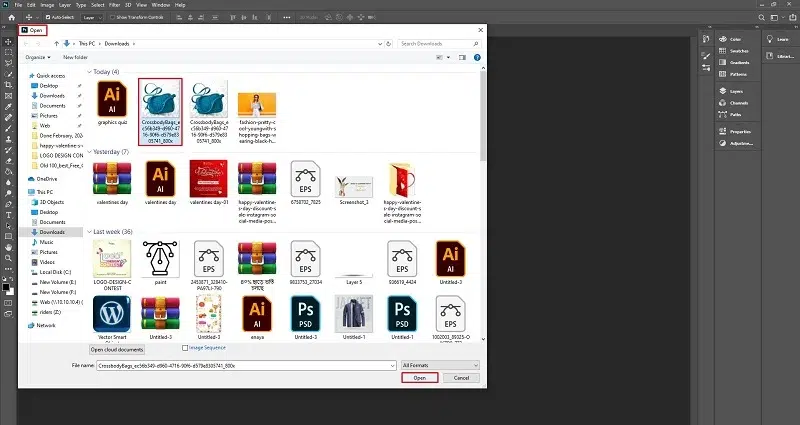Viewport: 800px width, 425px height.
Task: Toggle the preview pane icon
Action: pos(462,58)
